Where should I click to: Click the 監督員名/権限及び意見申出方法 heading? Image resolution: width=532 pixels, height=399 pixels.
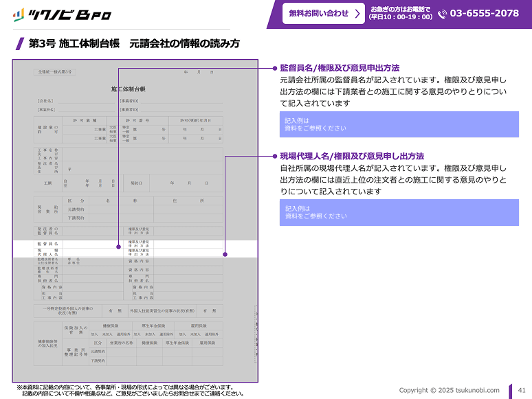[340, 68]
